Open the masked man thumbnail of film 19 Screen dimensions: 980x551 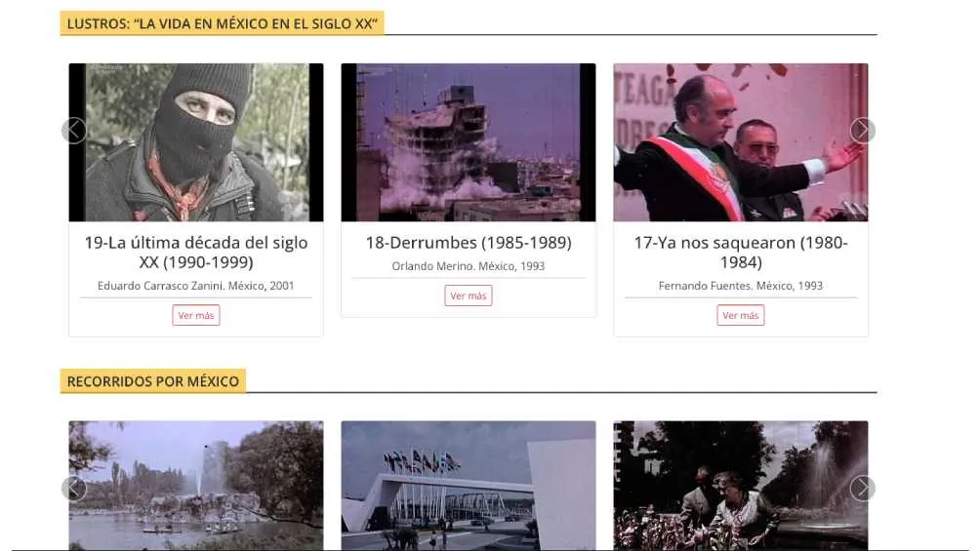[x=196, y=142]
